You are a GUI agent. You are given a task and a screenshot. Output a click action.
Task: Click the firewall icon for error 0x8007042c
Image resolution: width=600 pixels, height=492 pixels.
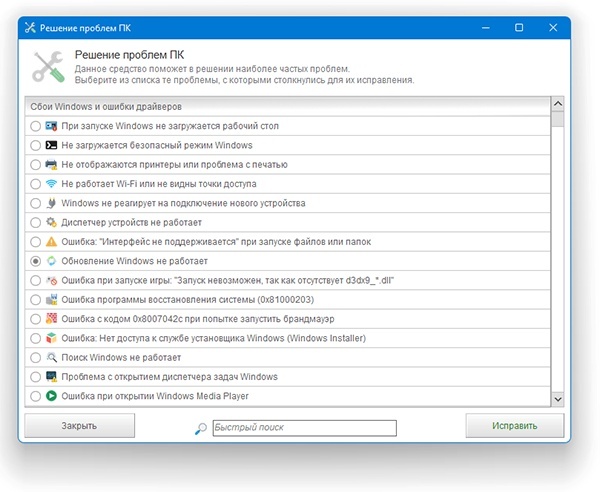[51, 319]
